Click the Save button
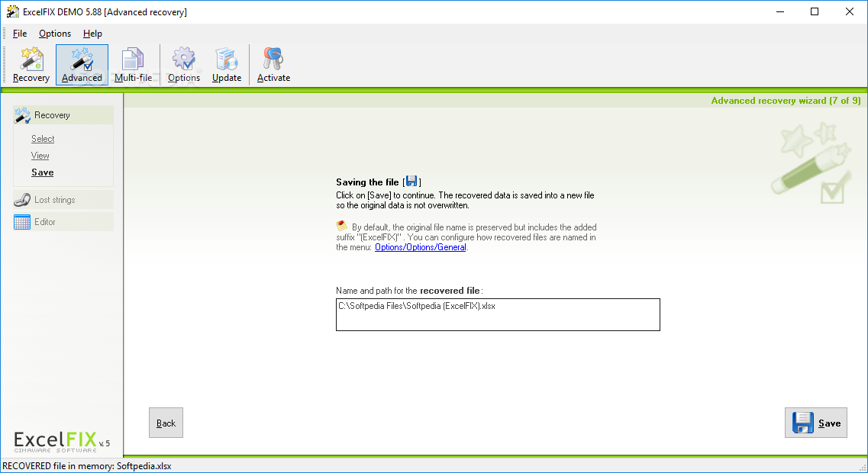 tap(816, 423)
